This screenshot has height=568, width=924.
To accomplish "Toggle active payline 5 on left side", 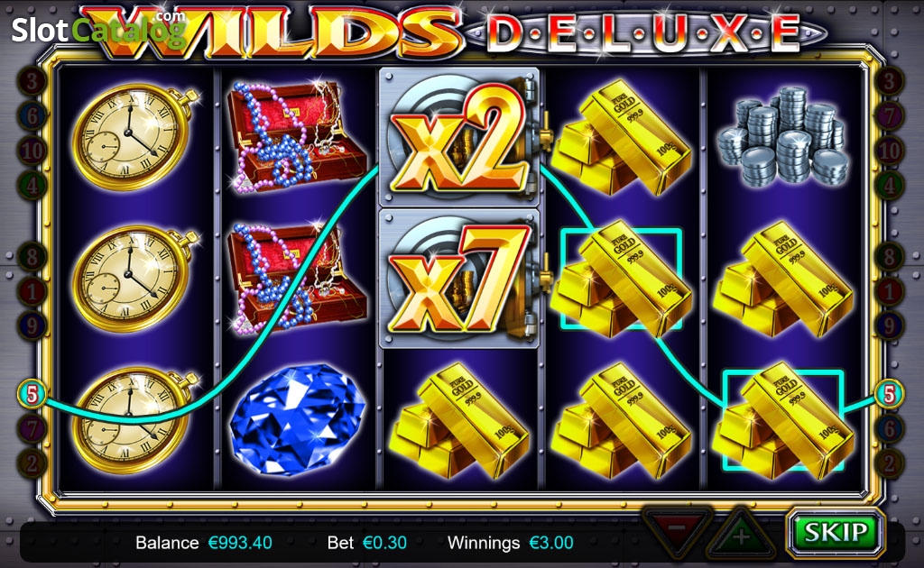I will tap(32, 394).
